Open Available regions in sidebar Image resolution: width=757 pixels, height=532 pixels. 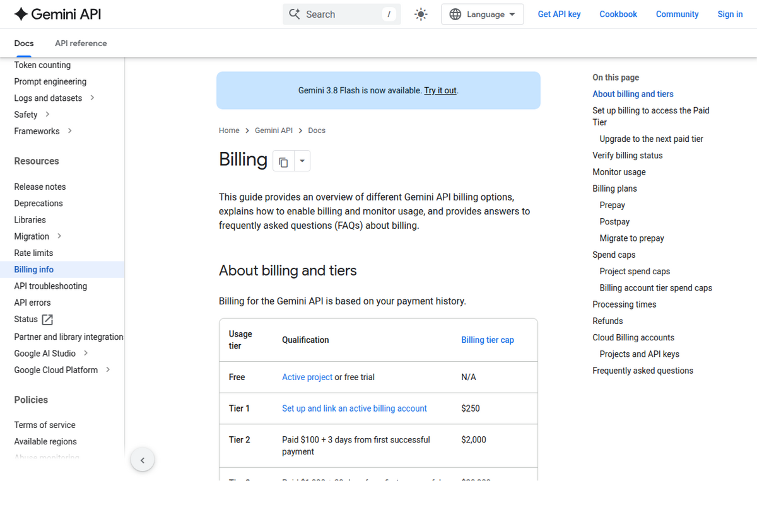45,441
